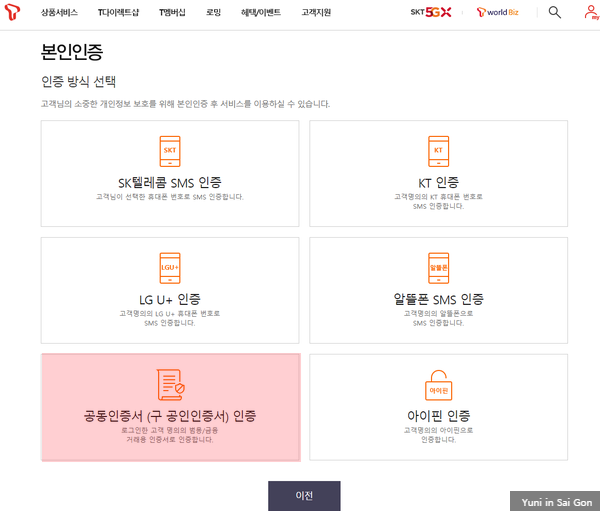Select LG U+ 인증 heading

pyautogui.click(x=170, y=299)
